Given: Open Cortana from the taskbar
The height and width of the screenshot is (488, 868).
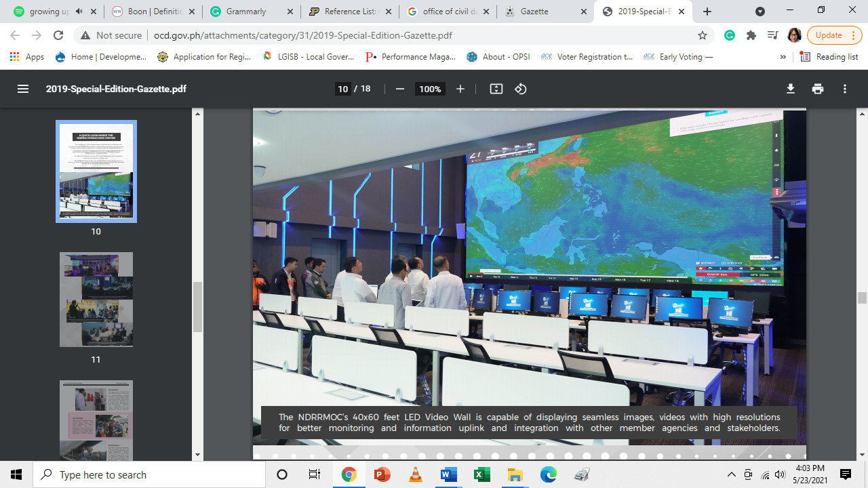Looking at the screenshot, I should [x=282, y=474].
